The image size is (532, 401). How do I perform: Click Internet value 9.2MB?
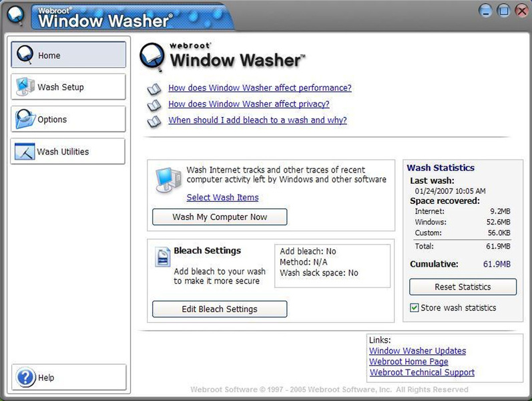pos(500,211)
